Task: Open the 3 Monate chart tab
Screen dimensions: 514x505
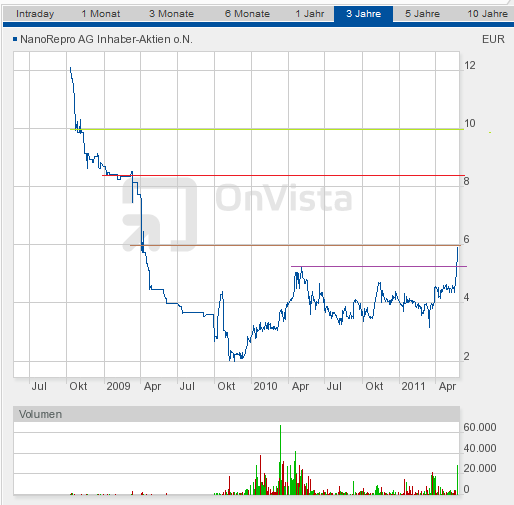Action: pyautogui.click(x=171, y=14)
